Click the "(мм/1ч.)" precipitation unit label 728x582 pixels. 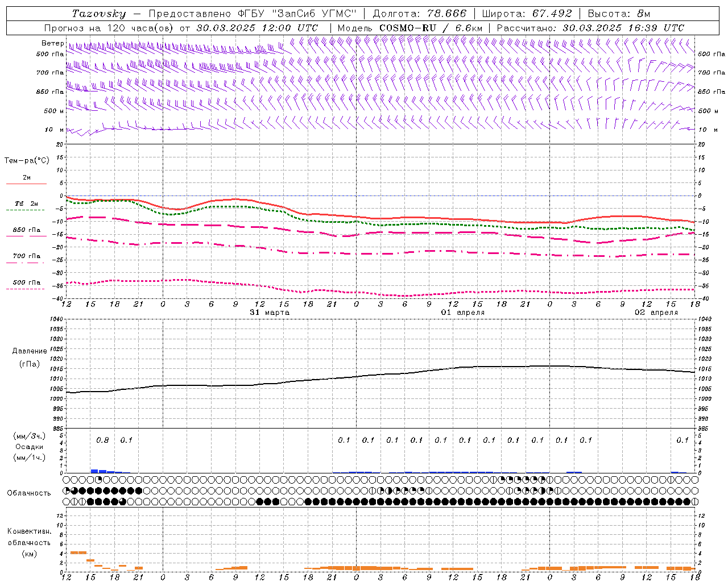pyautogui.click(x=30, y=458)
